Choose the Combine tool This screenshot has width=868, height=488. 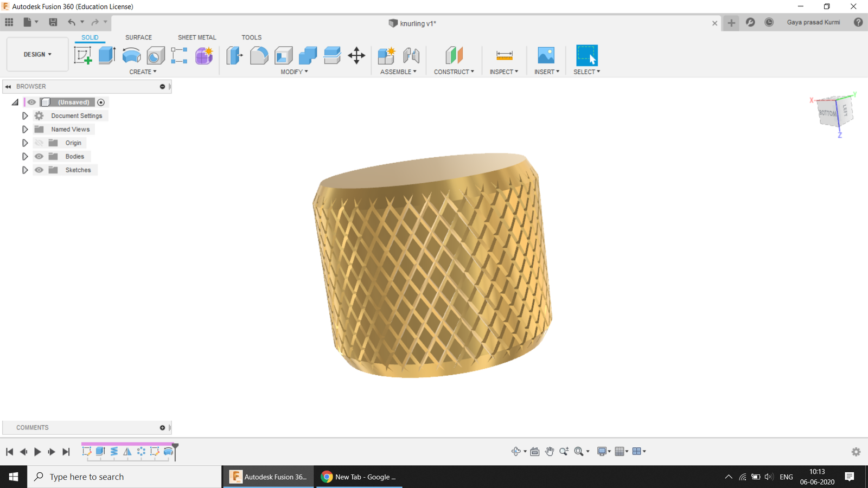pos(308,55)
